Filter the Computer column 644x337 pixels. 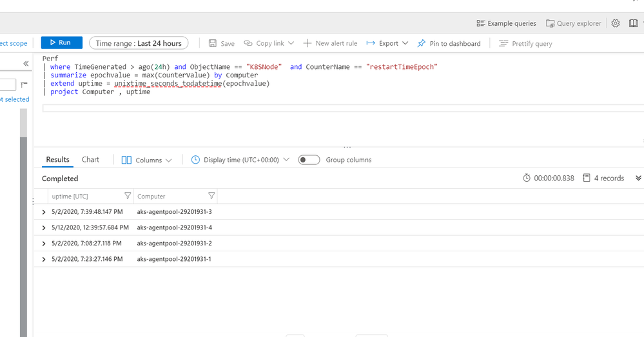(211, 196)
